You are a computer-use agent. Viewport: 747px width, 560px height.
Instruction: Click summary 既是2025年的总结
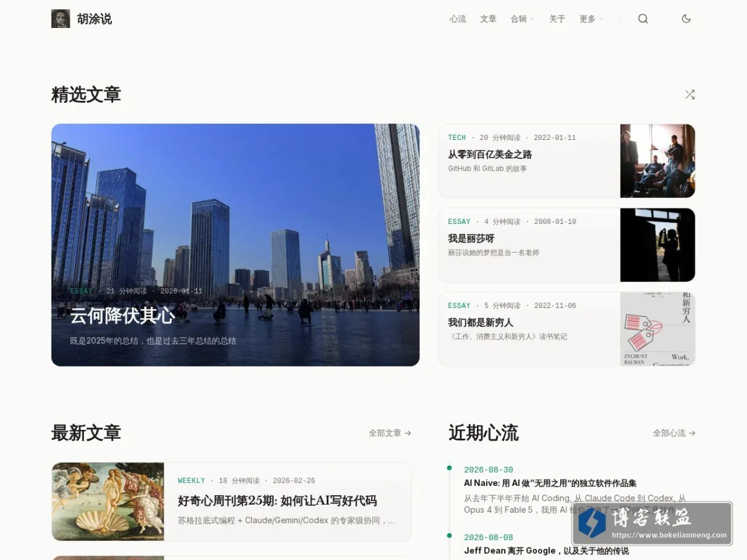153,341
